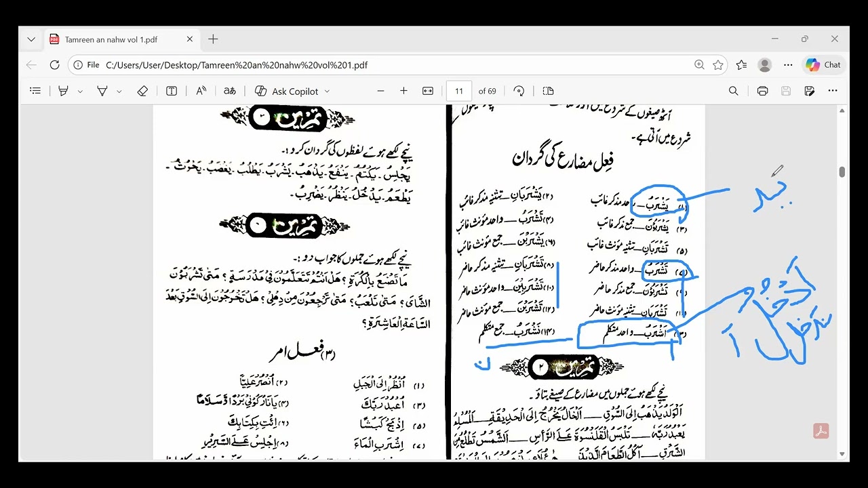Select the Erase tool
868x488 pixels.
142,91
